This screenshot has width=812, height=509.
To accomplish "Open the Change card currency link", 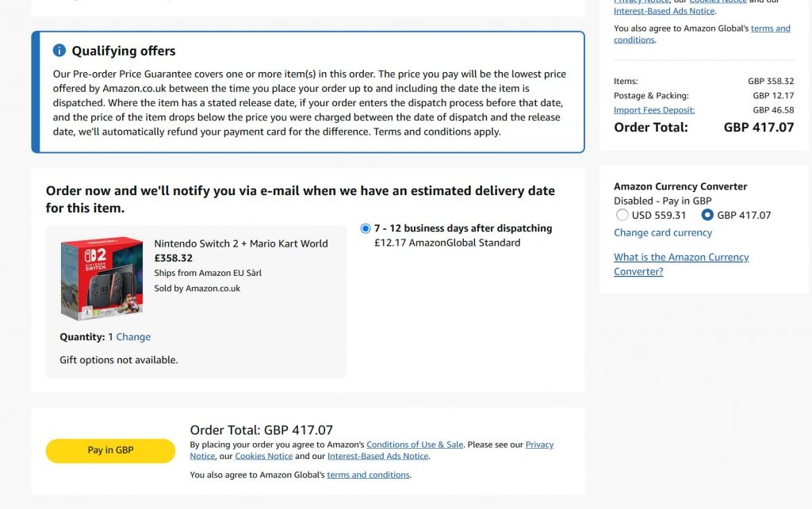I will pos(663,232).
